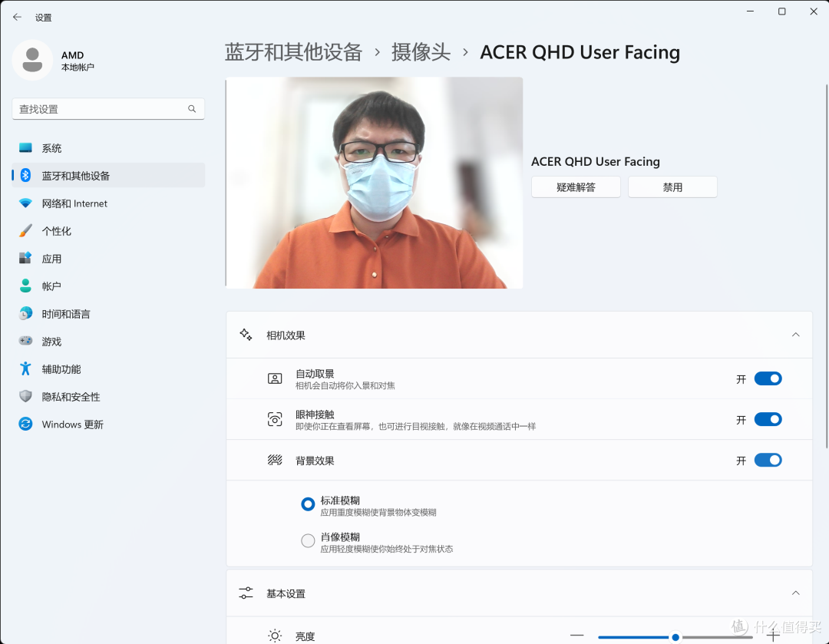This screenshot has width=829, height=644.
Task: Open 辅助功能 settings page
Action: 108,368
